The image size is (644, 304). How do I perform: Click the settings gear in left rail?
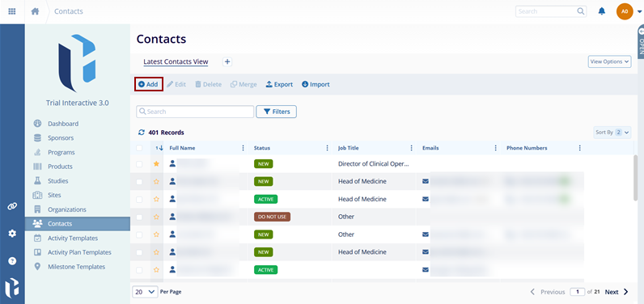click(x=12, y=234)
